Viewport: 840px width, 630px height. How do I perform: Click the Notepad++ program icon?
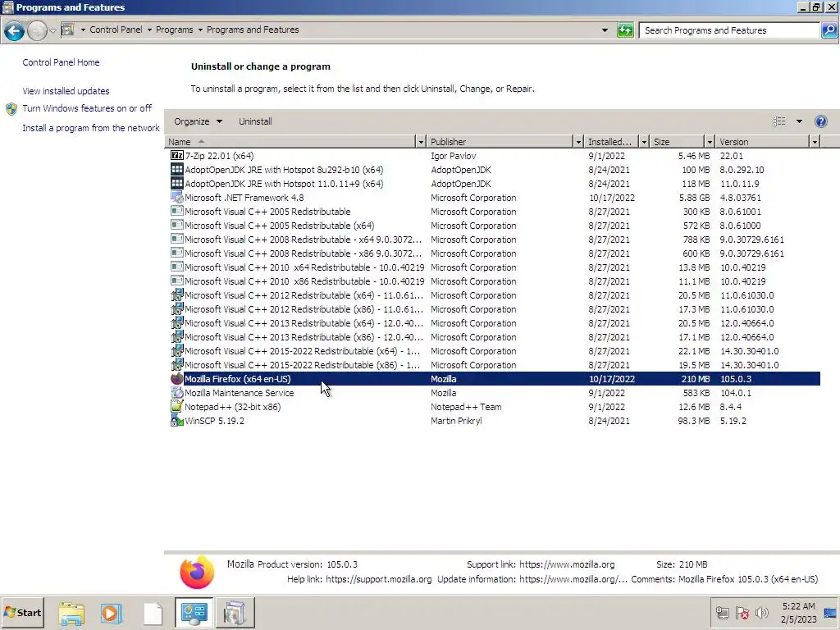pyautogui.click(x=177, y=407)
